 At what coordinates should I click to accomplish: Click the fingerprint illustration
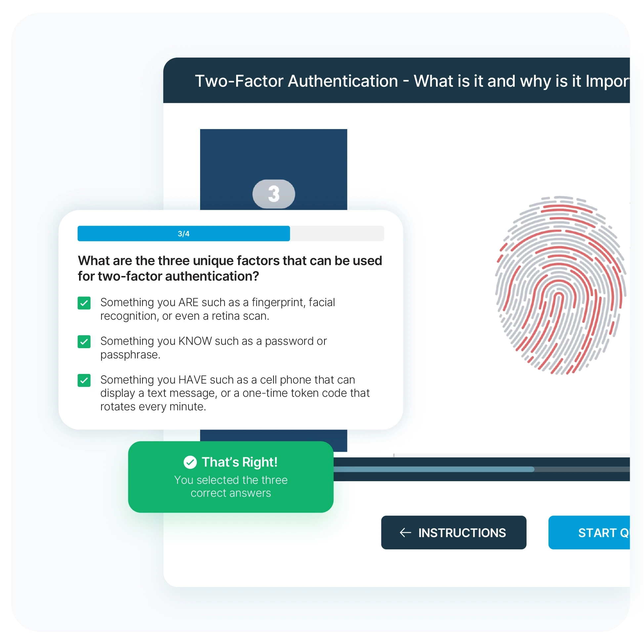(x=561, y=286)
